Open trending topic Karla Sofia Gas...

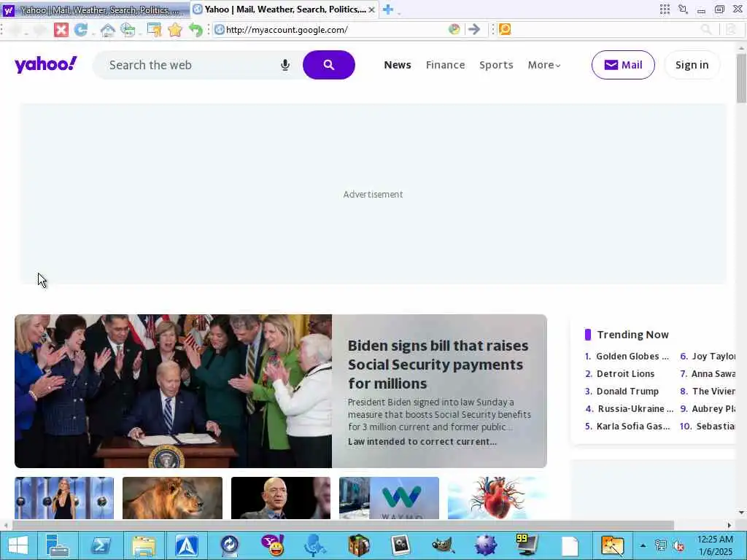633,426
